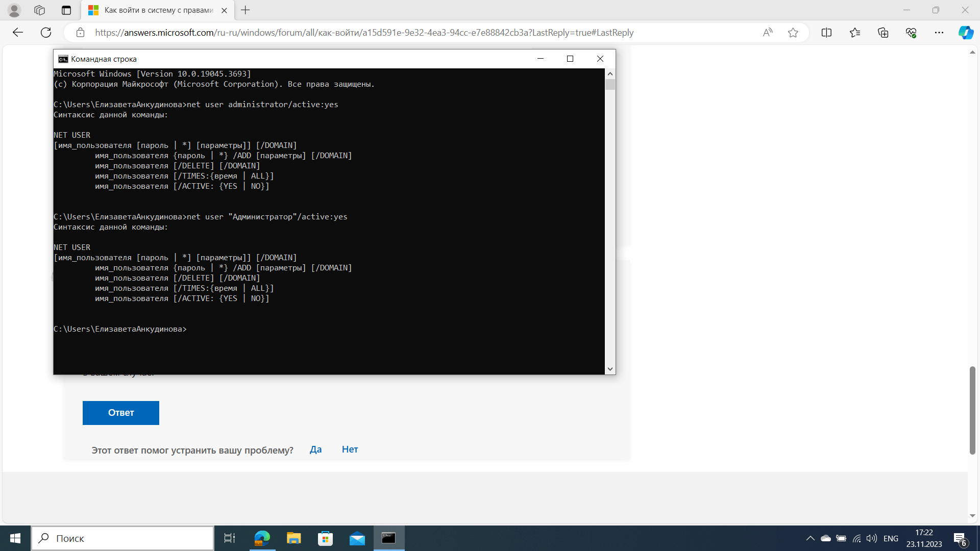980x551 pixels.
Task: Show hidden system tray icons chevron
Action: tap(810, 538)
